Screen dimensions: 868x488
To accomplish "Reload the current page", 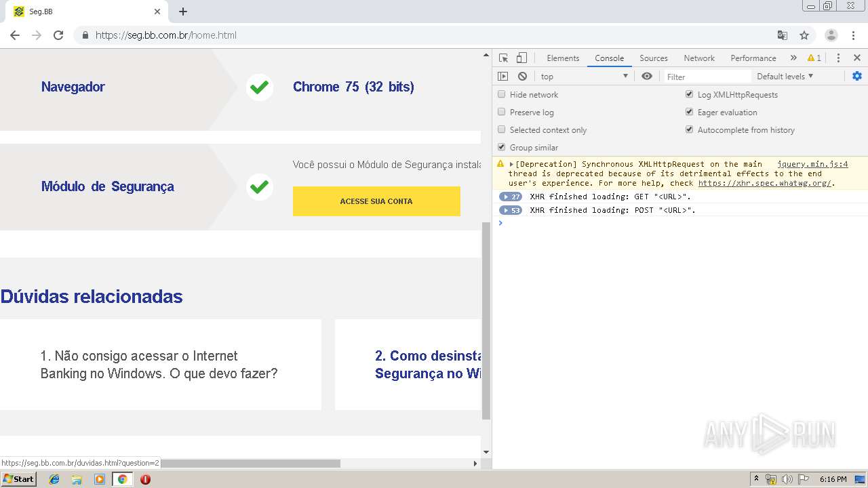I will [x=58, y=35].
